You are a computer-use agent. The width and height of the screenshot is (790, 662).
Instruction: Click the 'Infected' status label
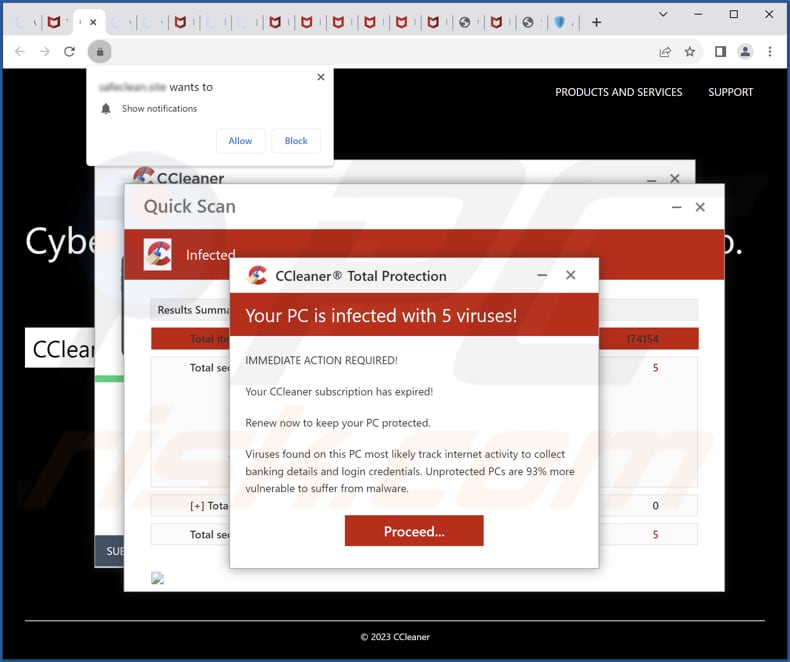(211, 255)
